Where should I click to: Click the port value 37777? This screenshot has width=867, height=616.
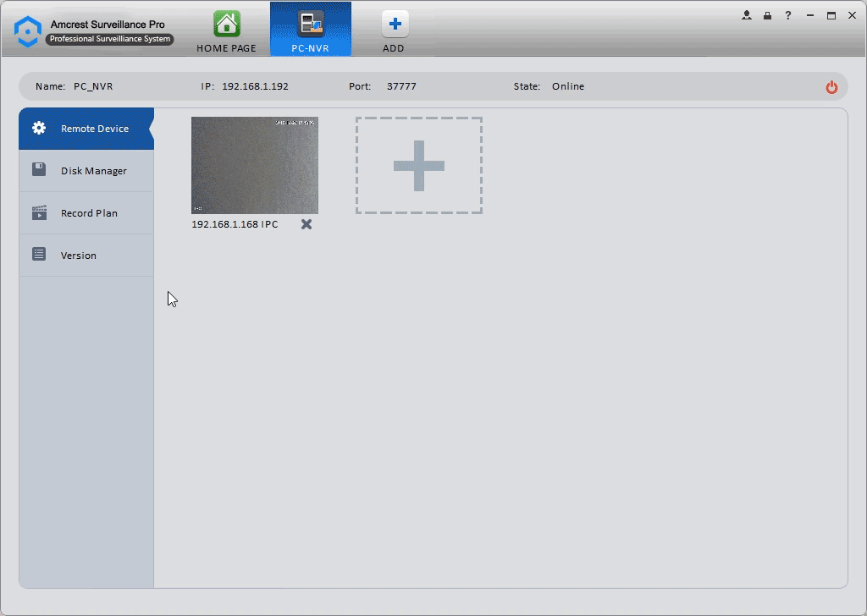401,86
